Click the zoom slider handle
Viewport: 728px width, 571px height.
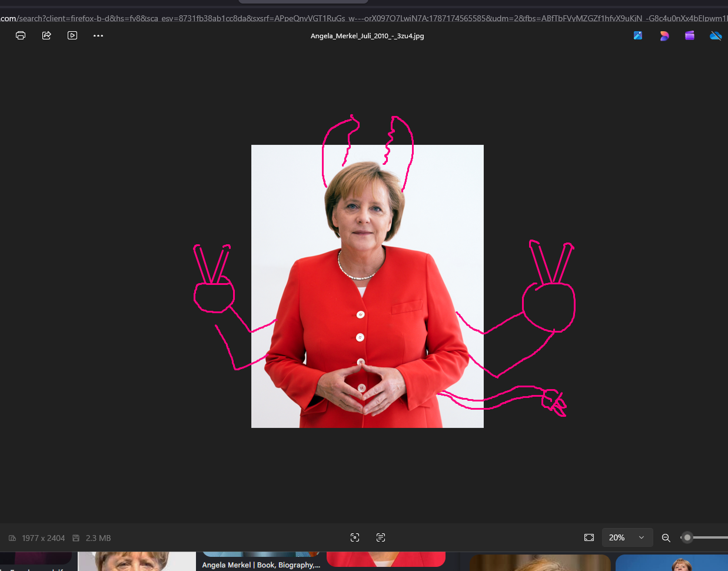pyautogui.click(x=687, y=537)
